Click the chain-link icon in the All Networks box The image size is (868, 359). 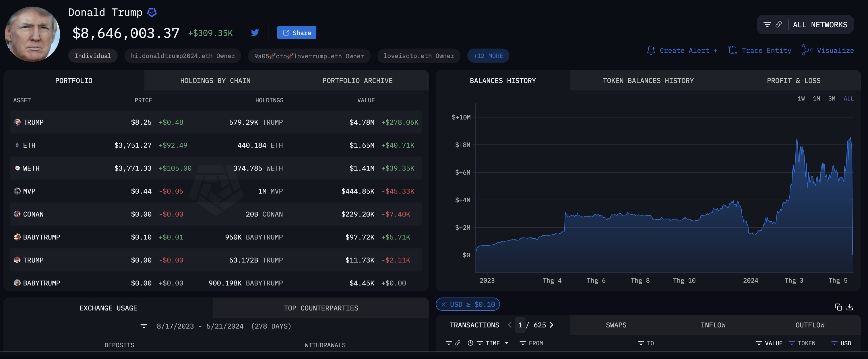pos(778,25)
